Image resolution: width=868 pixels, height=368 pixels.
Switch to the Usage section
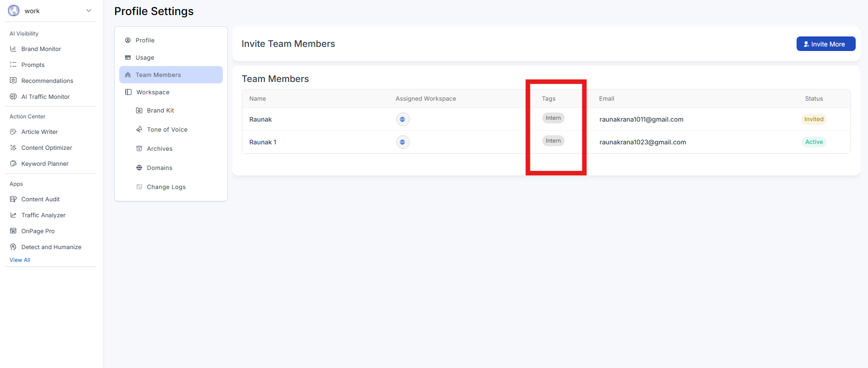(145, 57)
